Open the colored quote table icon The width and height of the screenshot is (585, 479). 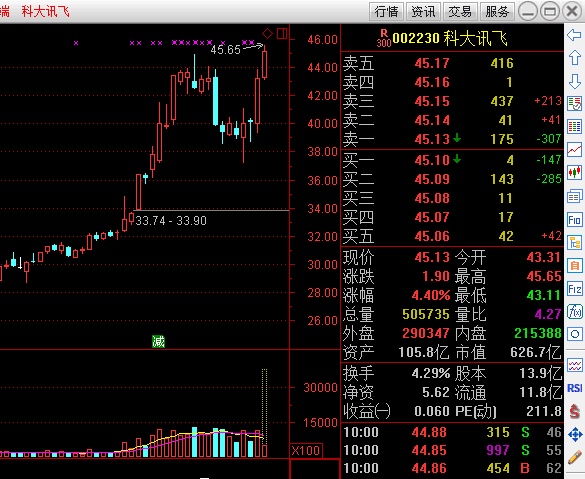coord(574,126)
